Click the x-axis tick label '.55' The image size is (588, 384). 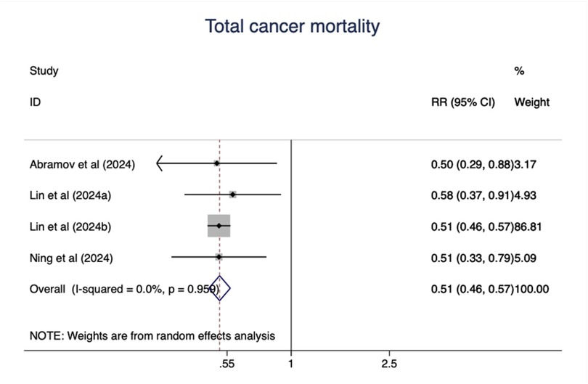(x=226, y=363)
